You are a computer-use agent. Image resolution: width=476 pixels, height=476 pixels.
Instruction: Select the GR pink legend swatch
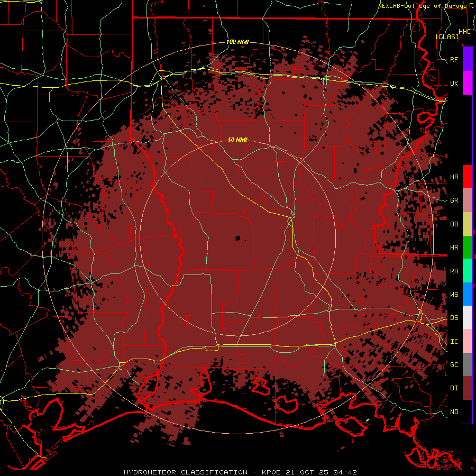pos(467,200)
